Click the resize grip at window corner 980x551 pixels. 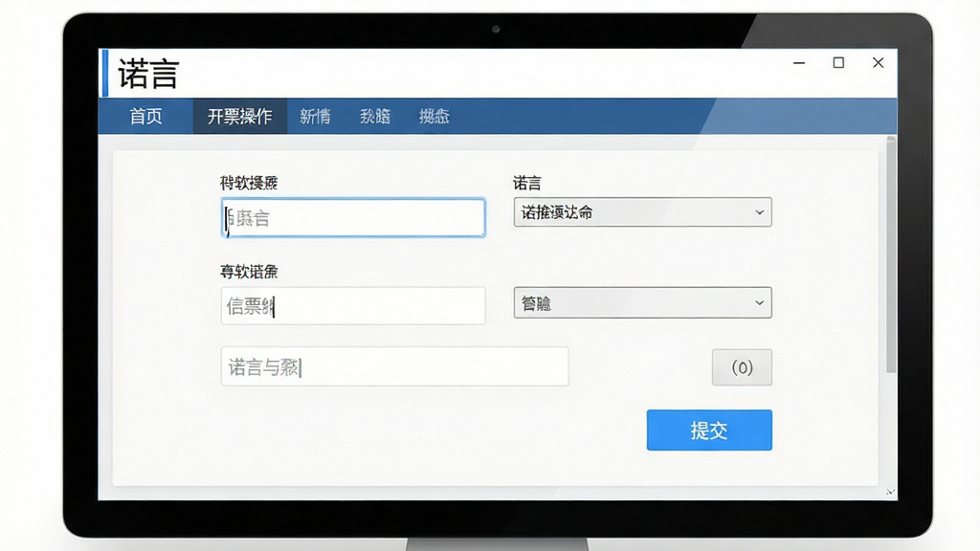click(891, 493)
